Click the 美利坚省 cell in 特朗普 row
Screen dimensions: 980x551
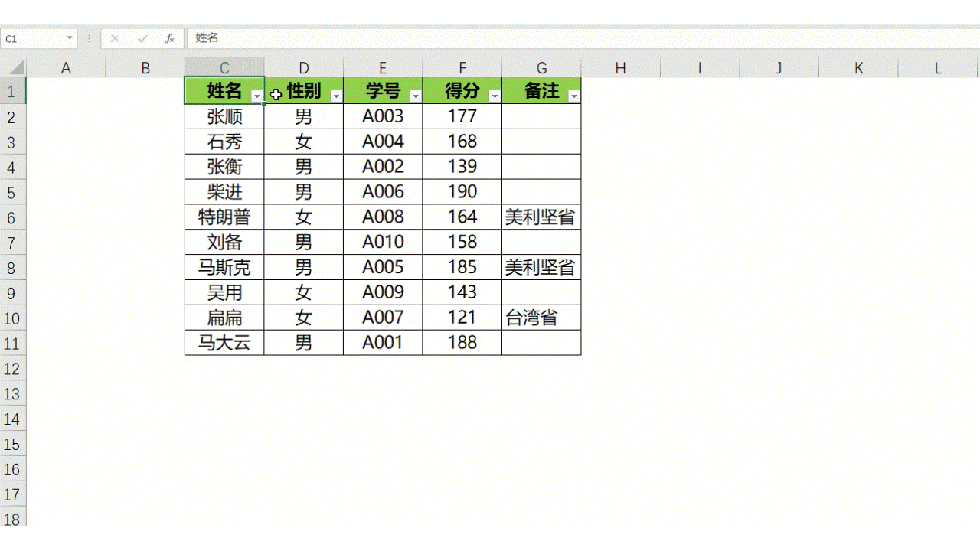point(541,217)
